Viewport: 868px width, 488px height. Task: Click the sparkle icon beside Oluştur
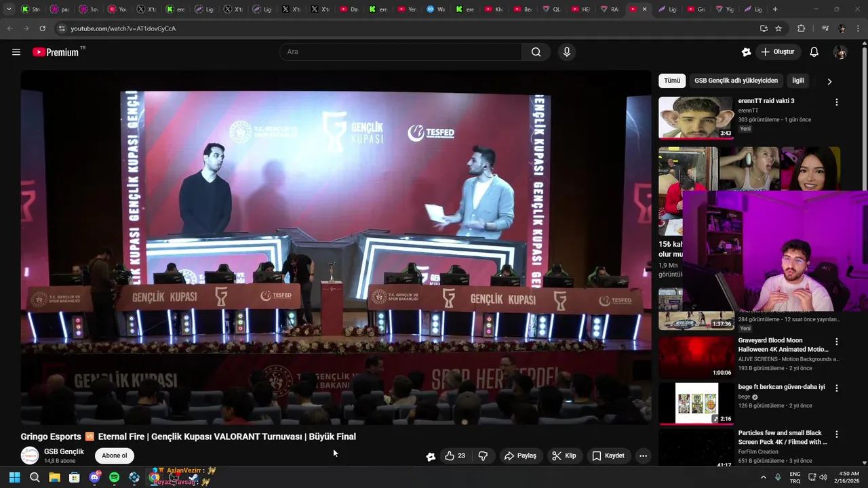[x=746, y=52]
